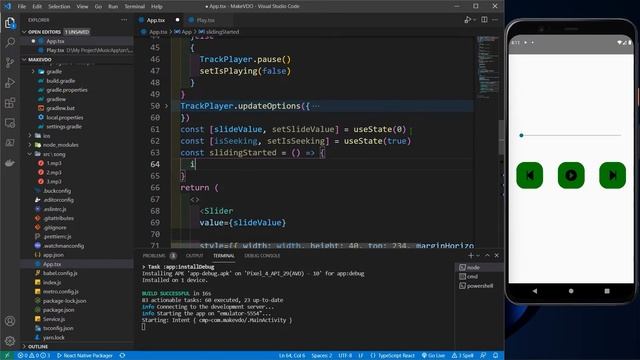Click the notifications bell in status bar
Viewport: 640px width, 360px height.
[496, 356]
